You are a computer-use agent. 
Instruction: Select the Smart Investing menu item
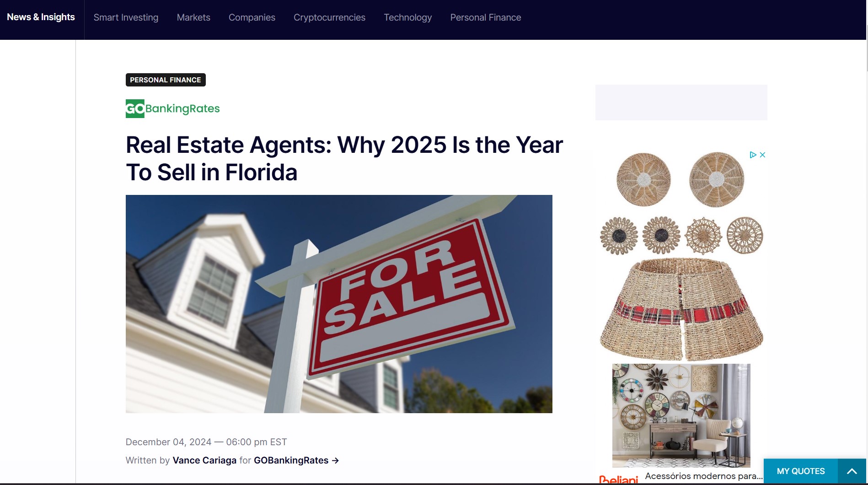pyautogui.click(x=126, y=17)
